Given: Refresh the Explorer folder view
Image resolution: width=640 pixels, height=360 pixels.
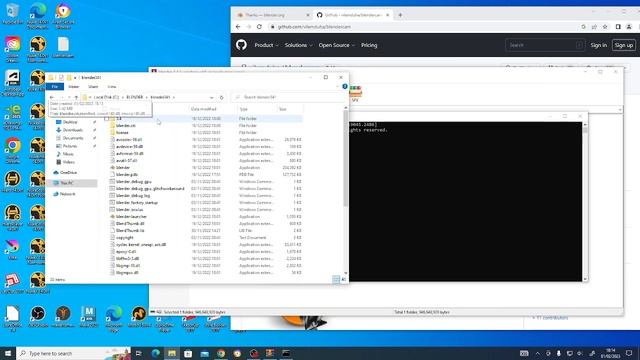Looking at the screenshot, I should (222, 97).
